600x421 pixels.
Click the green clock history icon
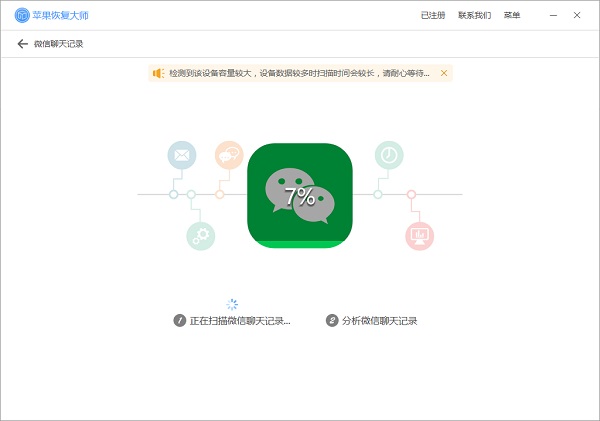[x=389, y=155]
